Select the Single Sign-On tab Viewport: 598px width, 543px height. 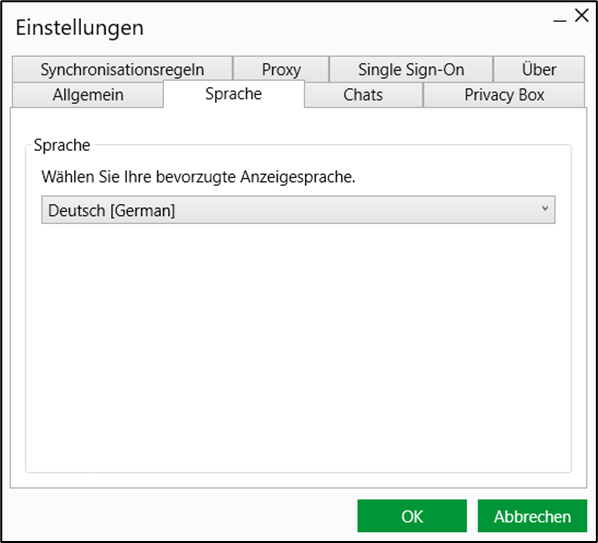411,69
